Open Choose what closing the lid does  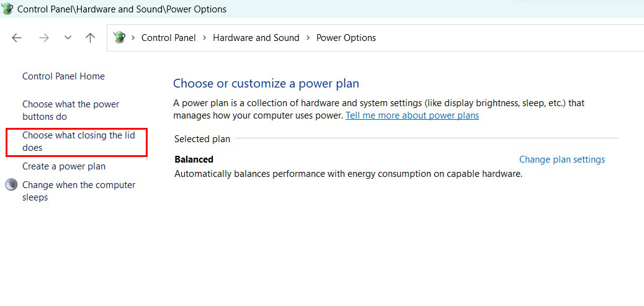click(78, 142)
